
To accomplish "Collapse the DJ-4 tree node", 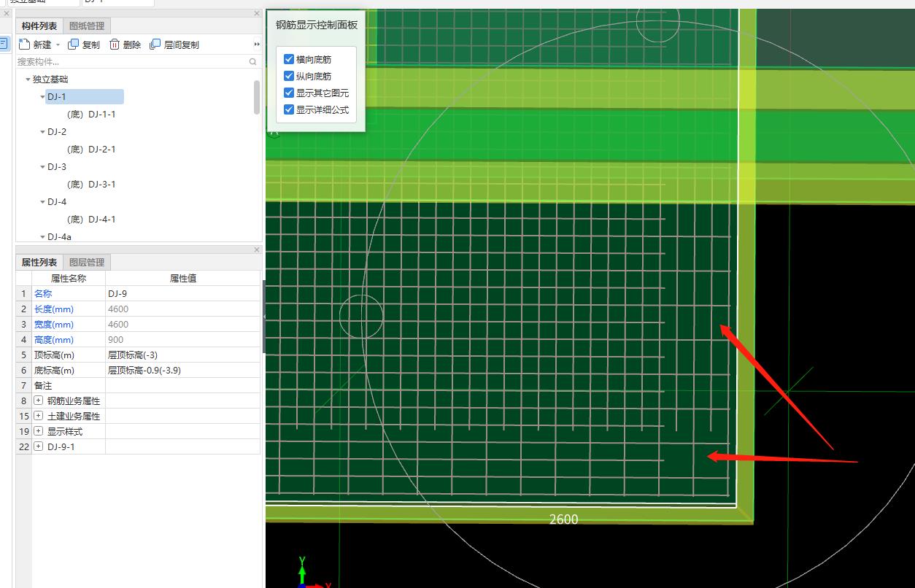I will pos(42,202).
